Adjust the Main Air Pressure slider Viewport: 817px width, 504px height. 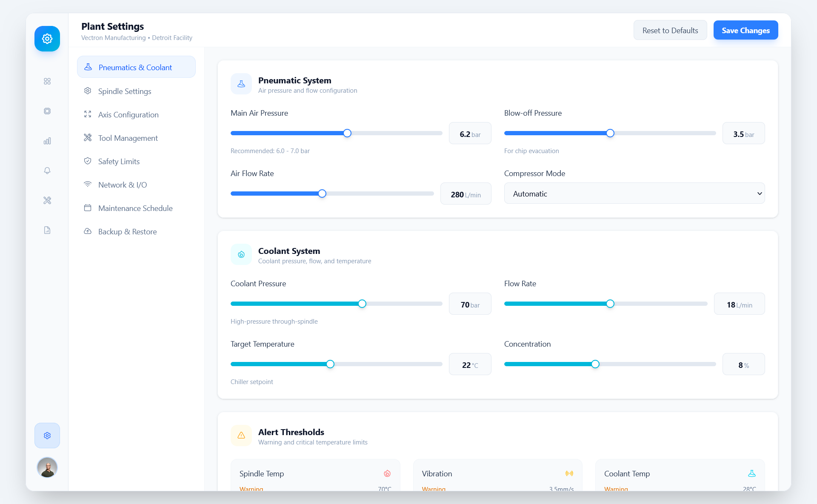347,133
